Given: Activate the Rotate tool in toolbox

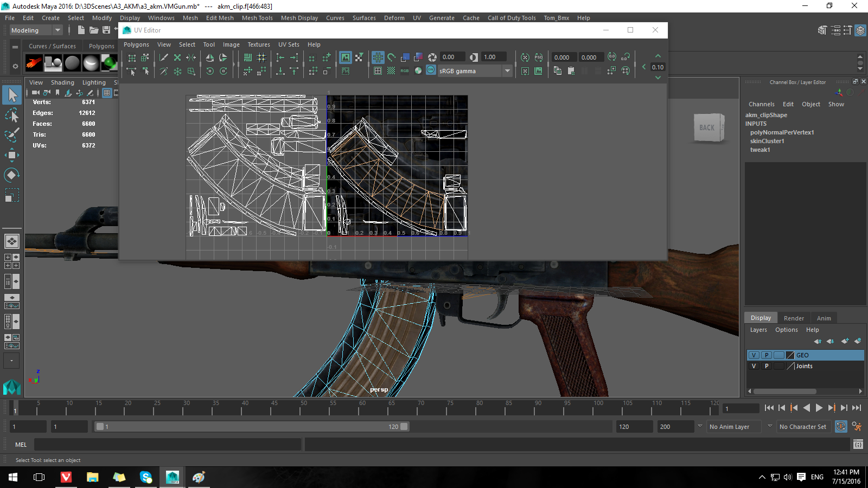Looking at the screenshot, I should [x=12, y=175].
